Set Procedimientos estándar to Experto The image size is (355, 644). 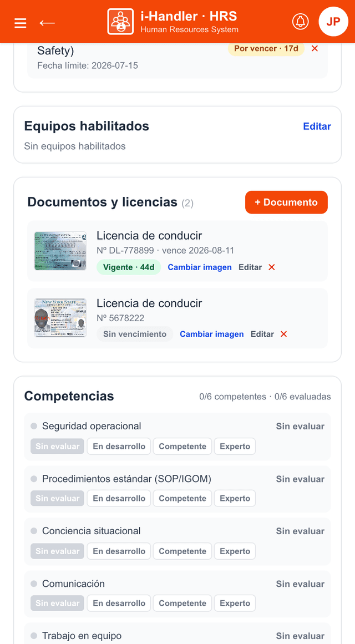235,499
